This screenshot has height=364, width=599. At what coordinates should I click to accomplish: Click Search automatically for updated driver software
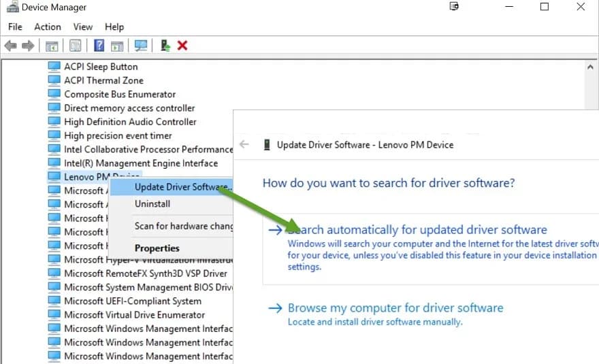(417, 230)
